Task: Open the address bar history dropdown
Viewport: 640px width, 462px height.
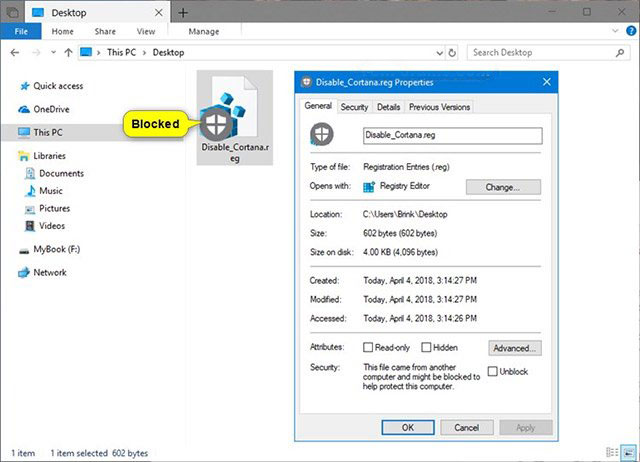Action: pos(440,53)
